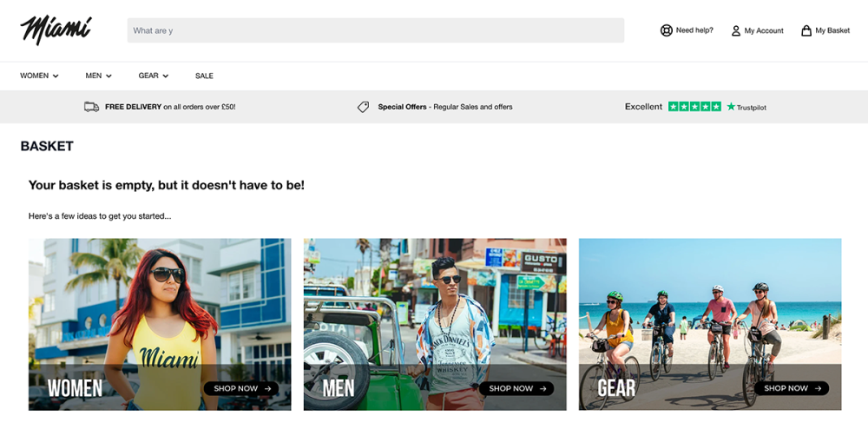Click Shop Now on Men banner

point(516,388)
